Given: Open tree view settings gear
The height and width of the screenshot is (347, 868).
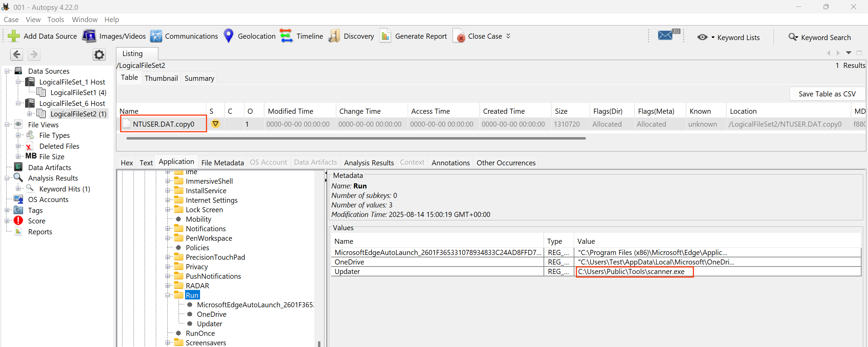Looking at the screenshot, I should (99, 54).
